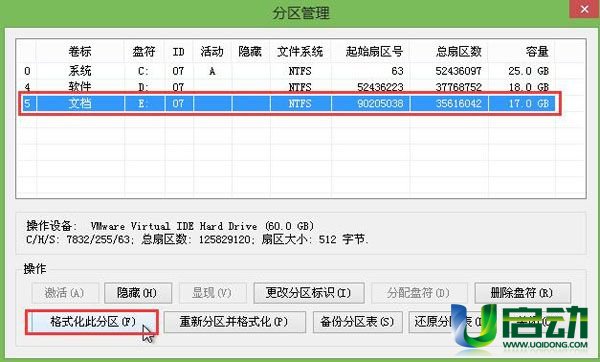Click the active flag A cell
This screenshot has width=600, height=362.
pyautogui.click(x=212, y=71)
